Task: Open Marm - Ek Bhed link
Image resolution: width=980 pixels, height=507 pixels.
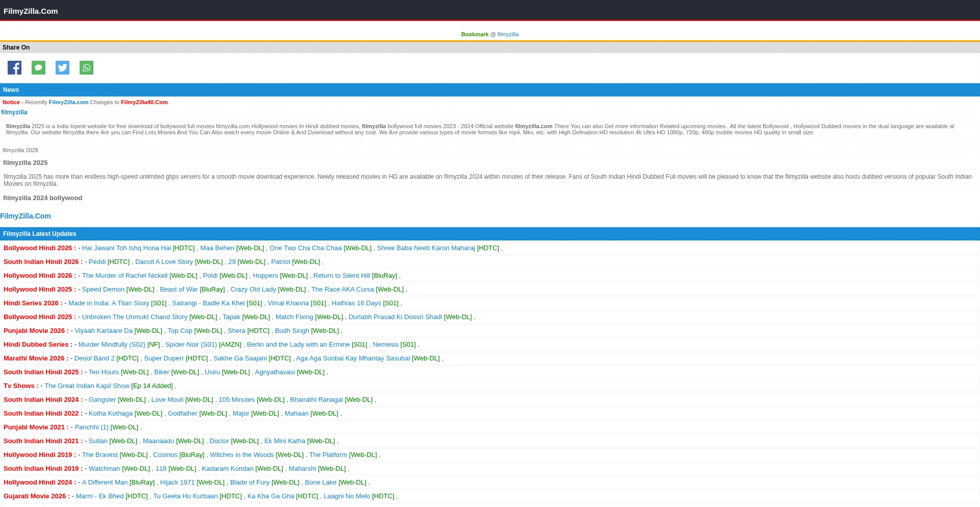Action: pyautogui.click(x=100, y=496)
